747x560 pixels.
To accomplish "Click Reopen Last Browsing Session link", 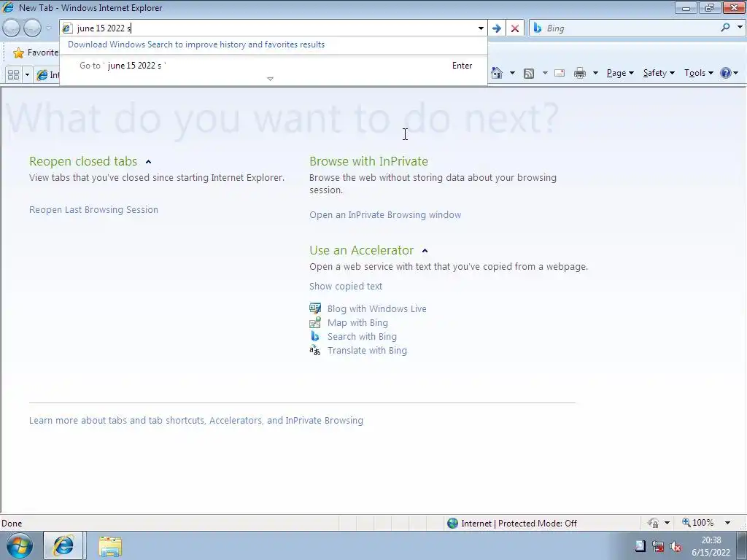I will (93, 209).
